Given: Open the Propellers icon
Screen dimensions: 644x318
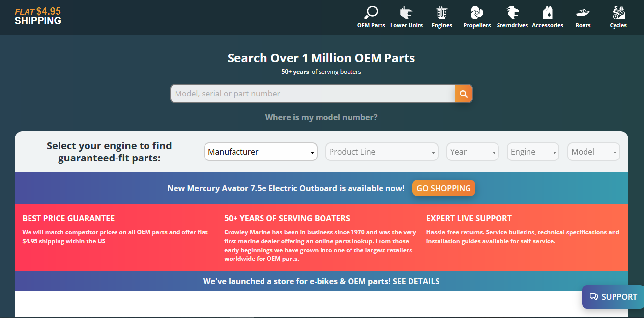Looking at the screenshot, I should click(x=477, y=12).
